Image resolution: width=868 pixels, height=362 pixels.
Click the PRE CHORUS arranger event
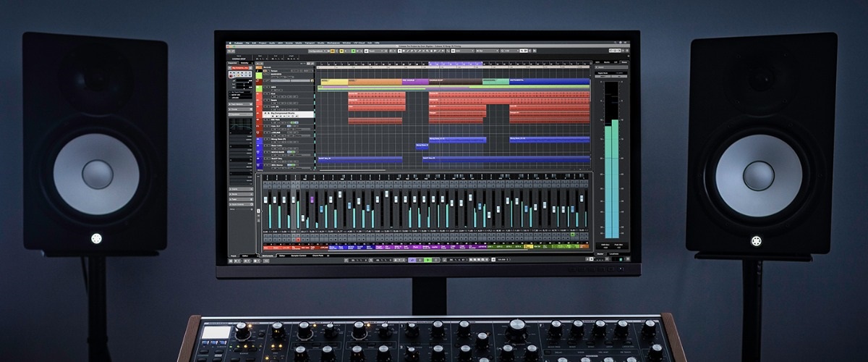click(x=415, y=82)
